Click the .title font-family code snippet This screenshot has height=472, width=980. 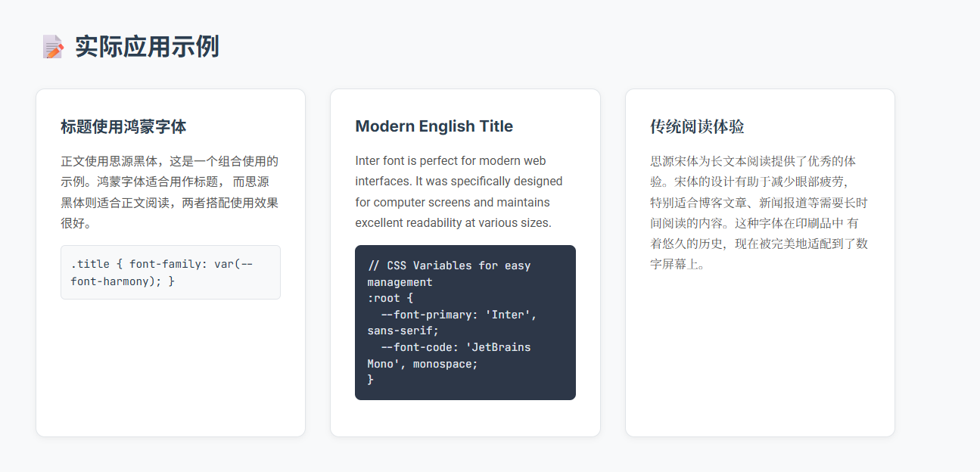point(170,272)
